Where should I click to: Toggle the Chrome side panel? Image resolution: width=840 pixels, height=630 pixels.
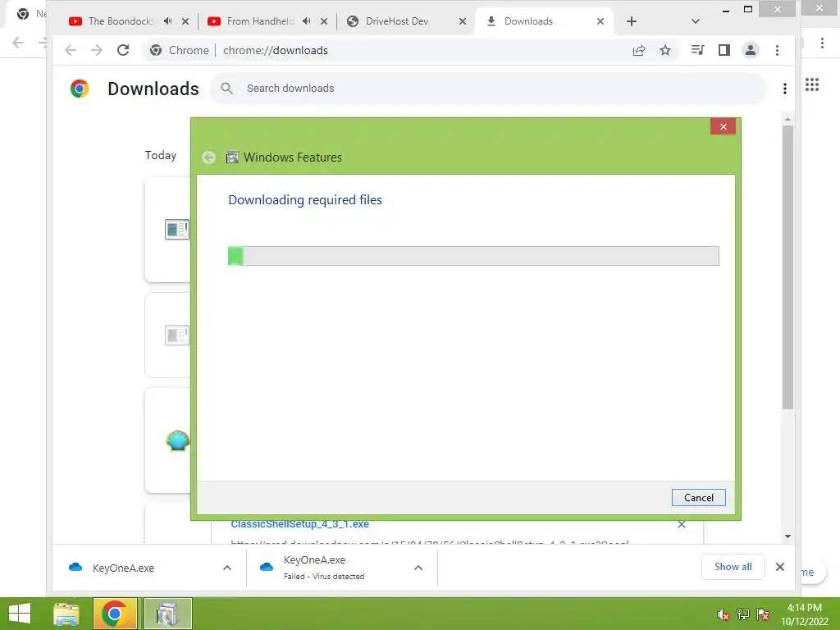(724, 50)
